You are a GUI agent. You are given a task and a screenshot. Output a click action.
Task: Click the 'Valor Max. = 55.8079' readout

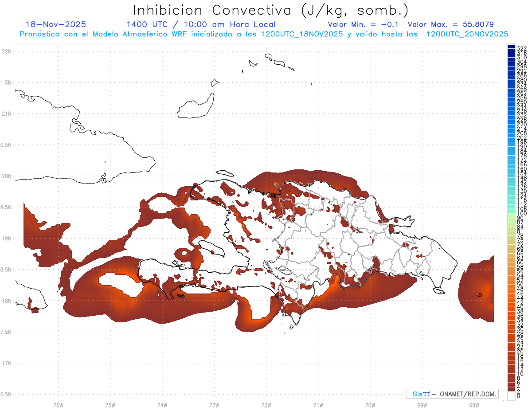click(x=450, y=24)
